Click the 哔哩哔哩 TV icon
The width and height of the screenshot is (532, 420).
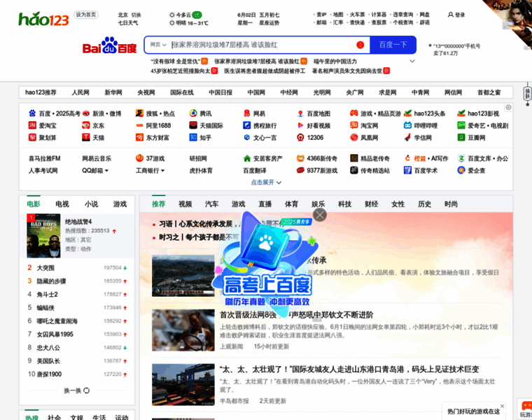tap(407, 125)
